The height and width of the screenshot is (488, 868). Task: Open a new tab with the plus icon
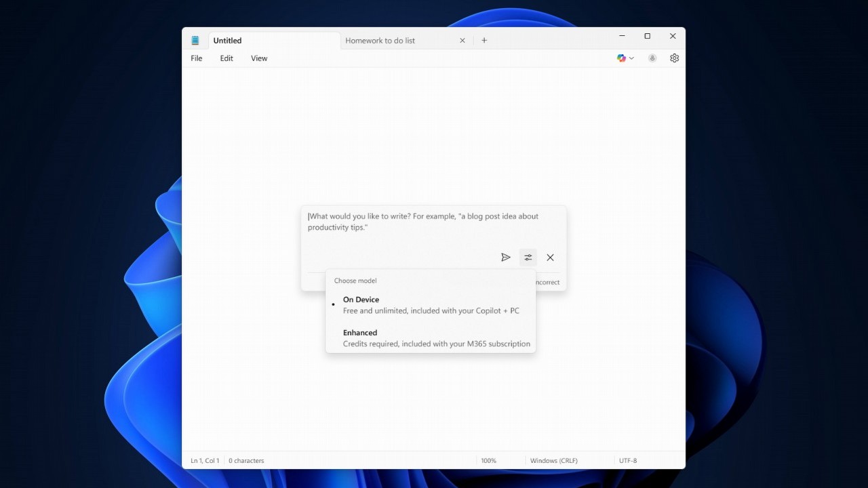pyautogui.click(x=484, y=40)
